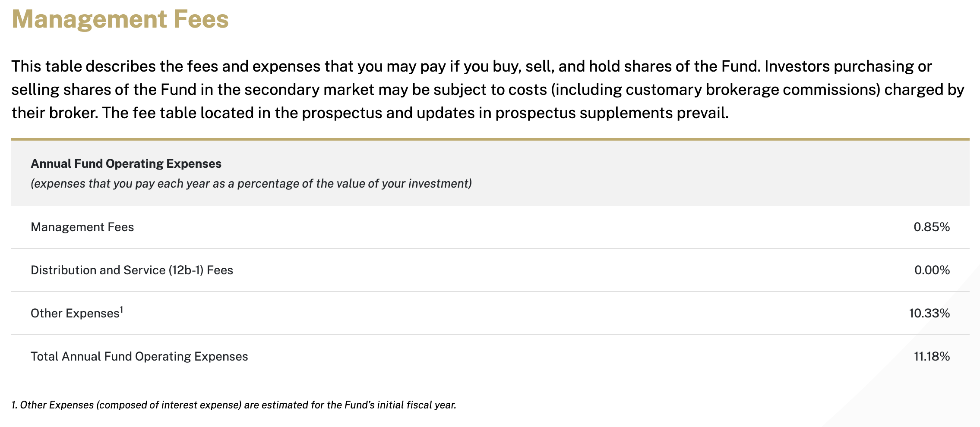Click the 0.85% management fee value
The width and height of the screenshot is (980, 427).
tap(931, 227)
